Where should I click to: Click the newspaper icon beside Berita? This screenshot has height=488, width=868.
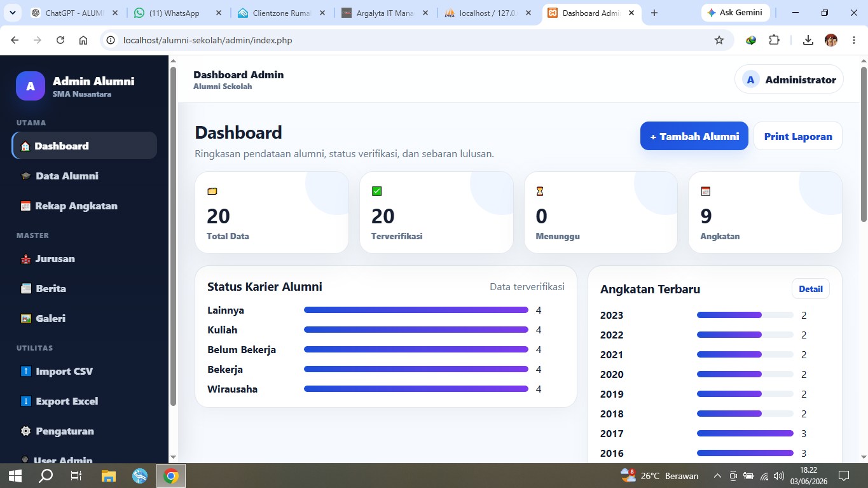(x=25, y=289)
